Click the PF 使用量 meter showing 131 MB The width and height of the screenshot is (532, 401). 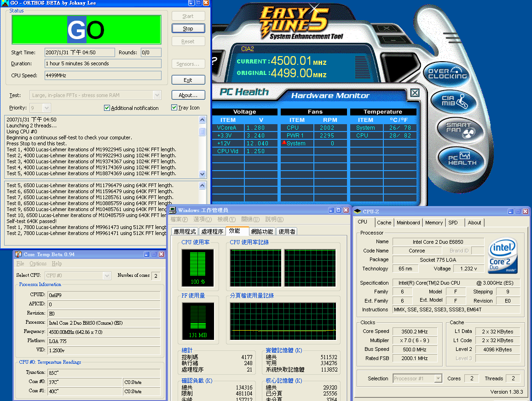pos(198,321)
